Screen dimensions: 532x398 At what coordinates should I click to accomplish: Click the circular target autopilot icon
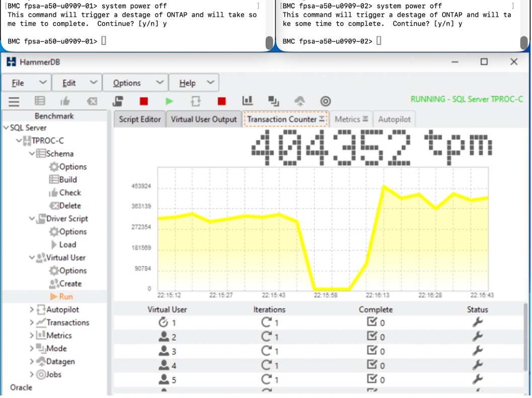click(325, 101)
